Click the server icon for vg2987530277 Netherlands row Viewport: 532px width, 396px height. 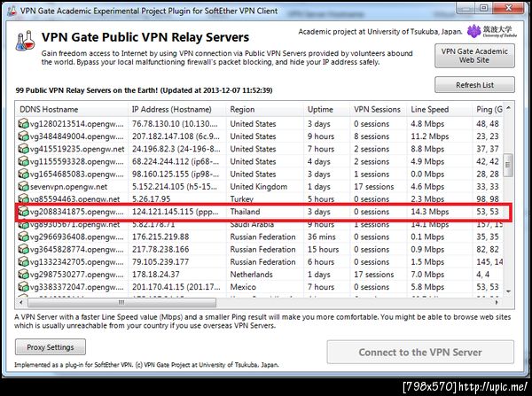coord(23,275)
